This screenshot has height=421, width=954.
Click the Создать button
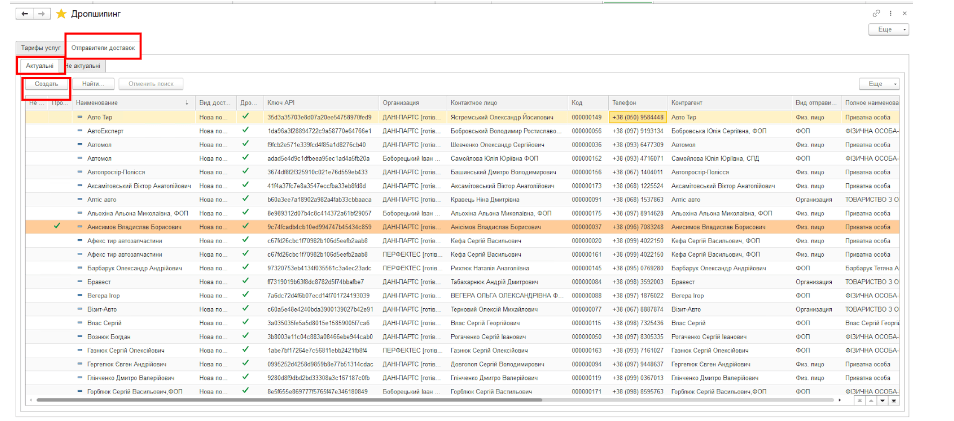pos(45,85)
